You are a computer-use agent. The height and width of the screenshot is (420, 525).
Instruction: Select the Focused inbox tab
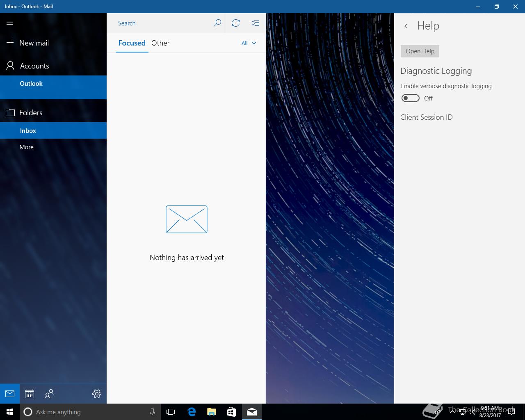coord(132,43)
